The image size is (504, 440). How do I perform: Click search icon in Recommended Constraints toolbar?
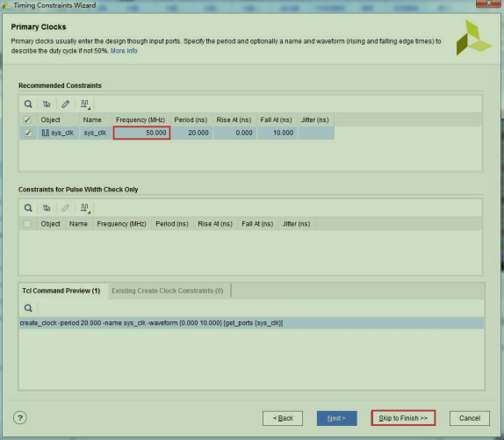coord(28,104)
